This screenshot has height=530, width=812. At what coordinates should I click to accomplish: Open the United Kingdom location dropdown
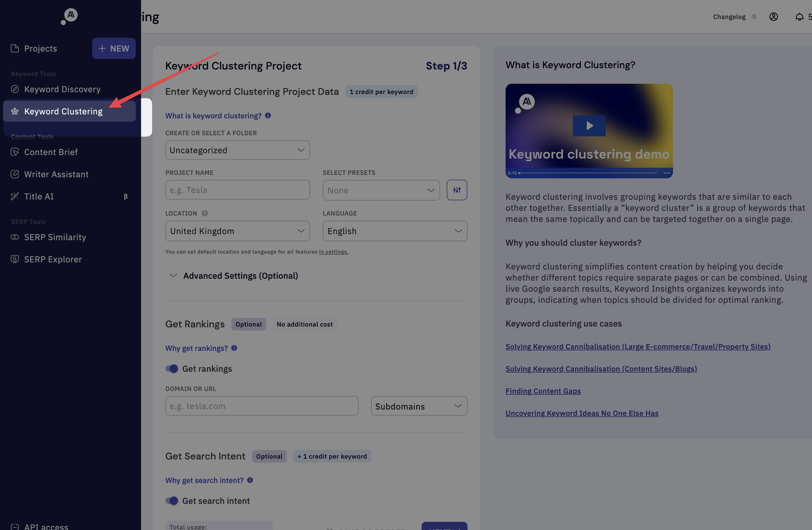pyautogui.click(x=237, y=231)
